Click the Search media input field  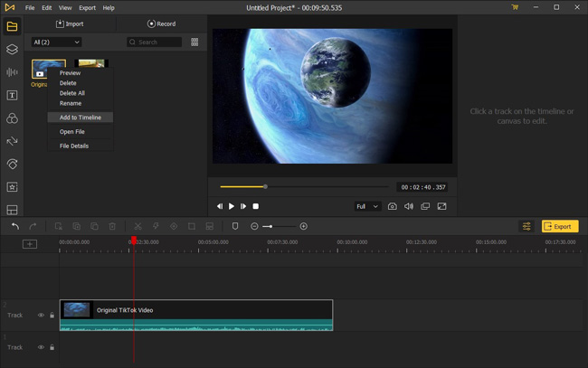click(154, 42)
